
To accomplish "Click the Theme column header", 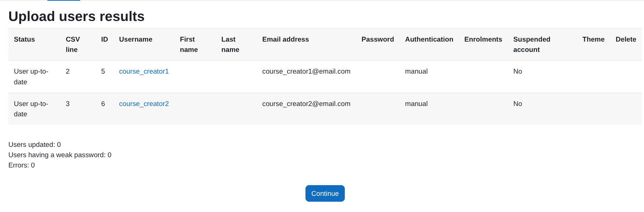I will click(x=593, y=39).
